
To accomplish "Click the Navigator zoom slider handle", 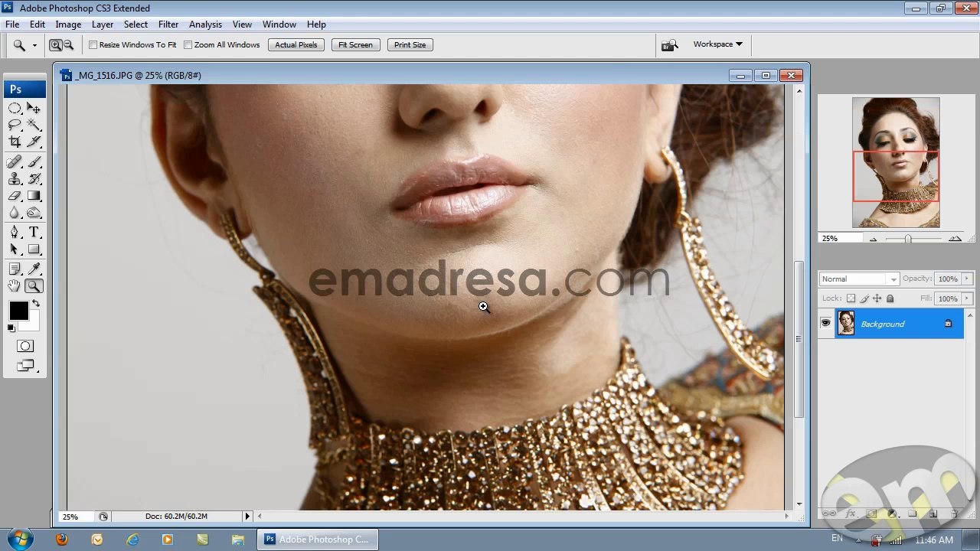I will pos(908,240).
